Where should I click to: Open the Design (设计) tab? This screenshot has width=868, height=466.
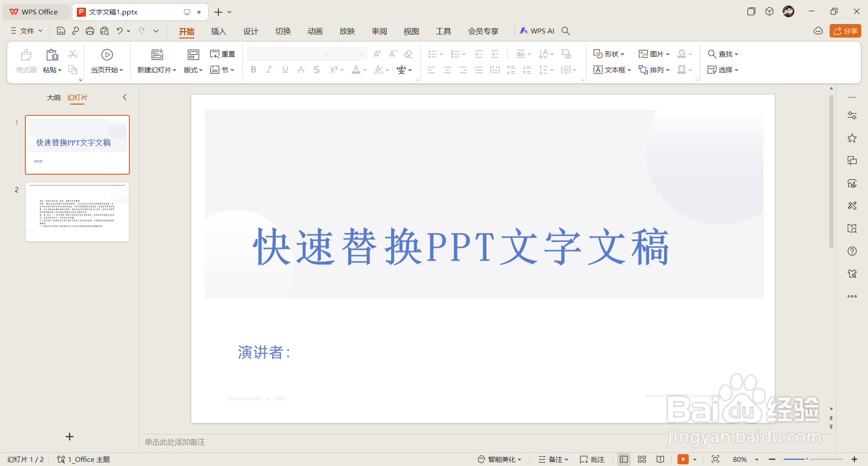coord(250,31)
